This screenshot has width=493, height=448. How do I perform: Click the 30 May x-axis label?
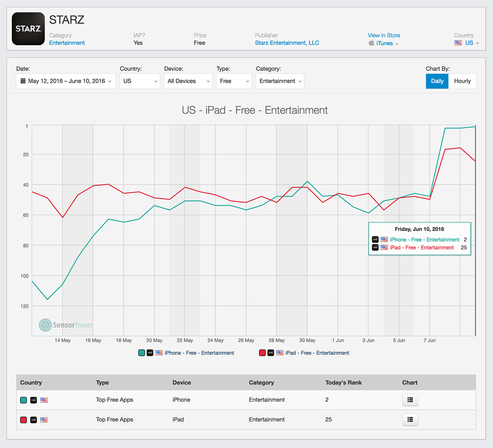[x=307, y=340]
